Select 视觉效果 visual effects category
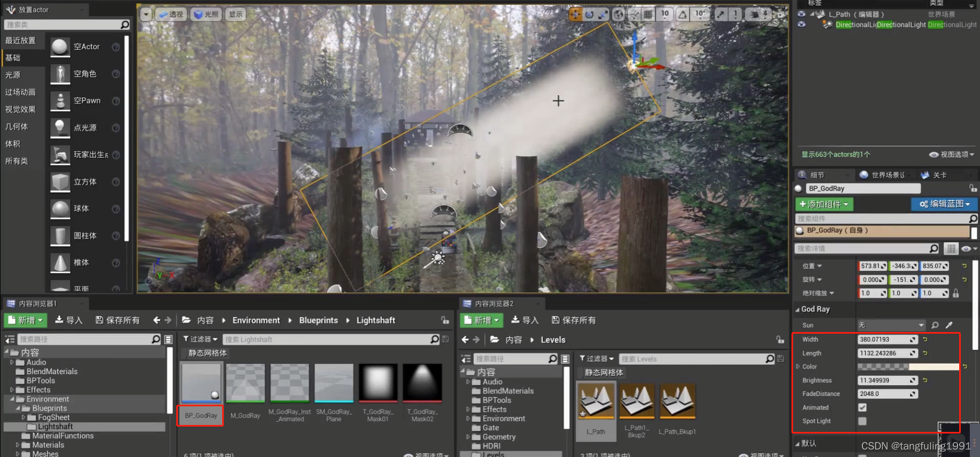The width and height of the screenshot is (980, 457). point(20,109)
